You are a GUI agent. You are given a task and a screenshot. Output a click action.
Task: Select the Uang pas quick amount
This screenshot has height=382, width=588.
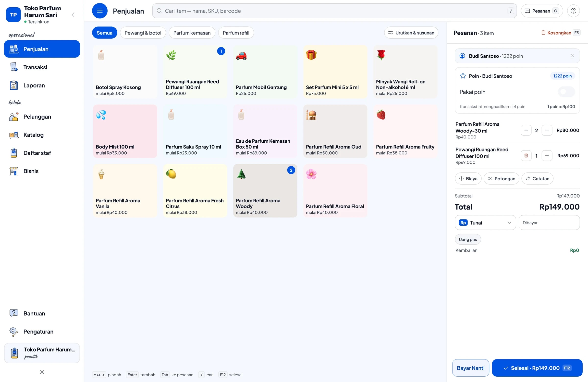click(x=468, y=239)
